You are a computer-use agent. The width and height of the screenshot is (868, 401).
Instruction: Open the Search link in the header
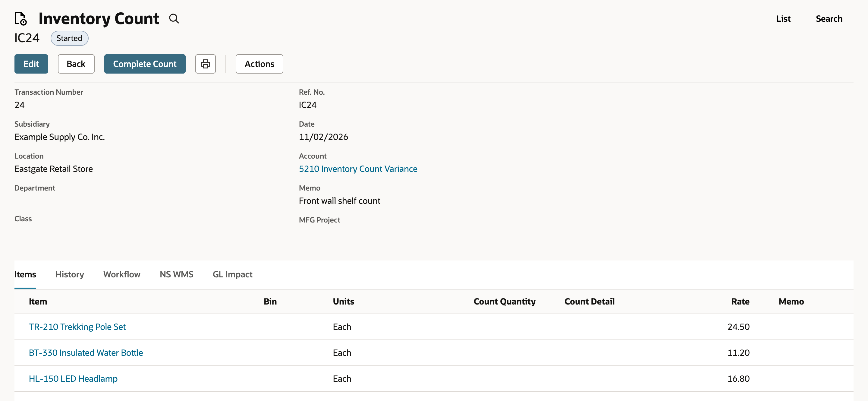tap(829, 18)
